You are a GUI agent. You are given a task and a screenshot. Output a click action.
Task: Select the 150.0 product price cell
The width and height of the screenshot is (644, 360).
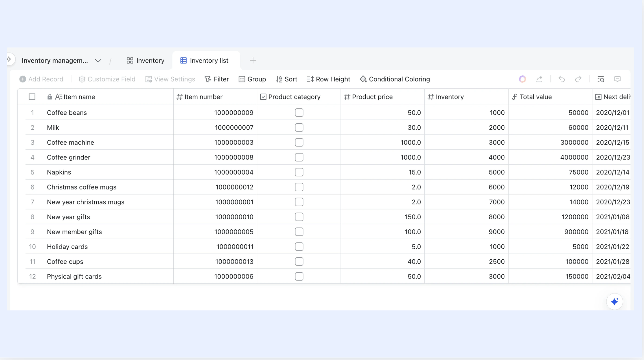pos(383,217)
